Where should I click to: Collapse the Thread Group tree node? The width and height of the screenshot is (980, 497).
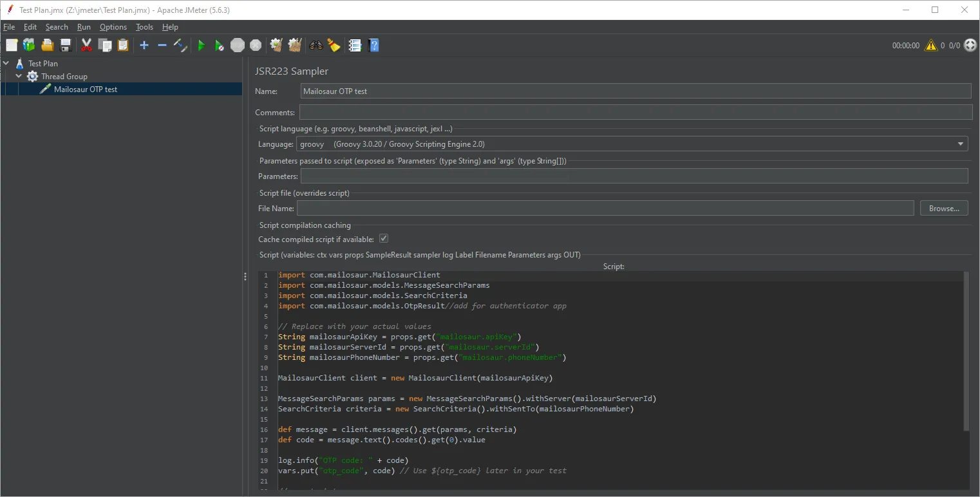(x=19, y=76)
